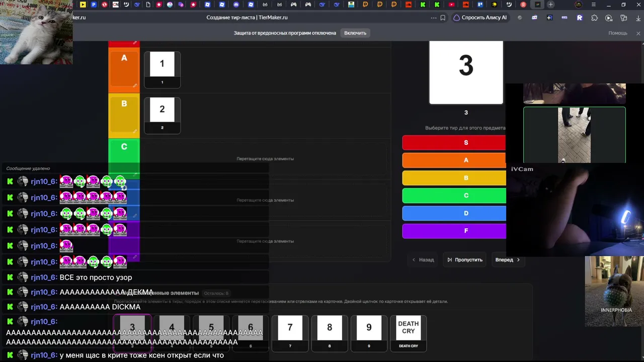
Task: Assign the item to blue D tier
Action: (454, 213)
